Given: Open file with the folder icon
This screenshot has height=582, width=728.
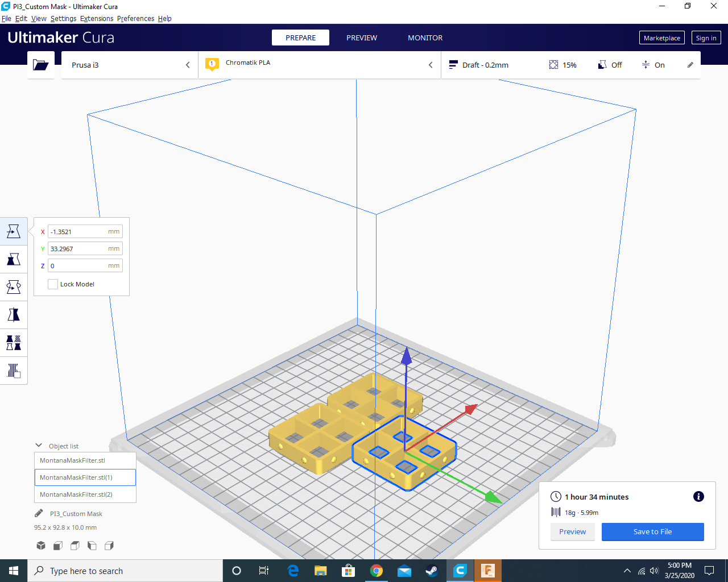Looking at the screenshot, I should pos(41,65).
